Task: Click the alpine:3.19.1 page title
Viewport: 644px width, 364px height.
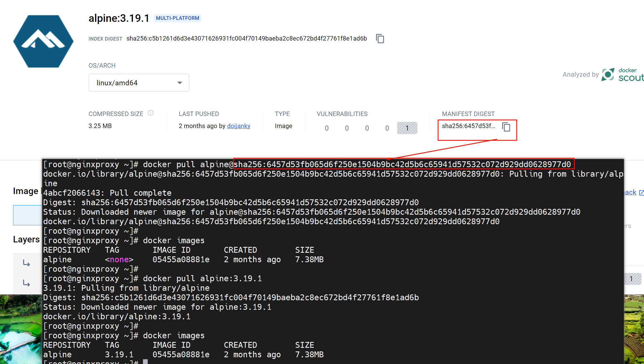Action: point(119,18)
